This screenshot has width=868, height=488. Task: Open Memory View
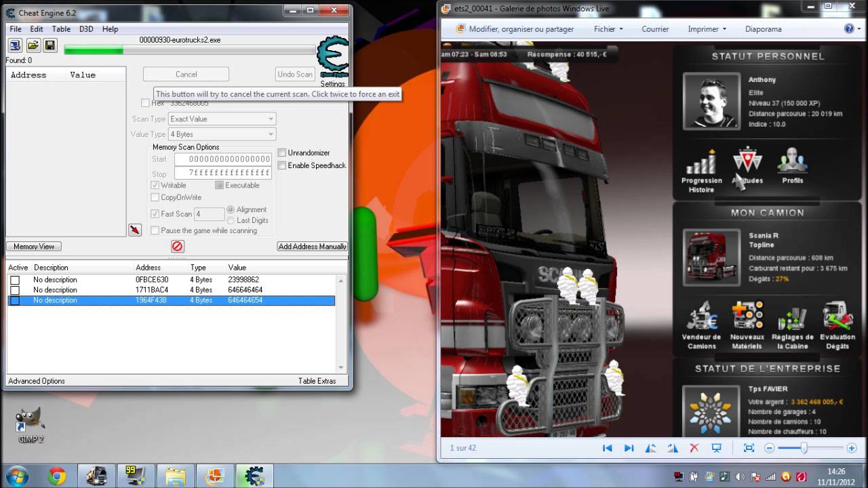pyautogui.click(x=34, y=247)
